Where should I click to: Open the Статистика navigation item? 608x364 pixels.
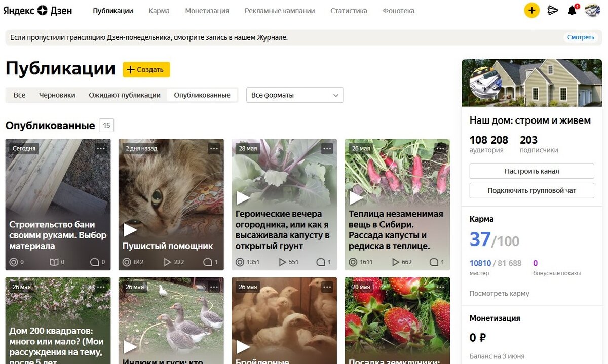349,11
